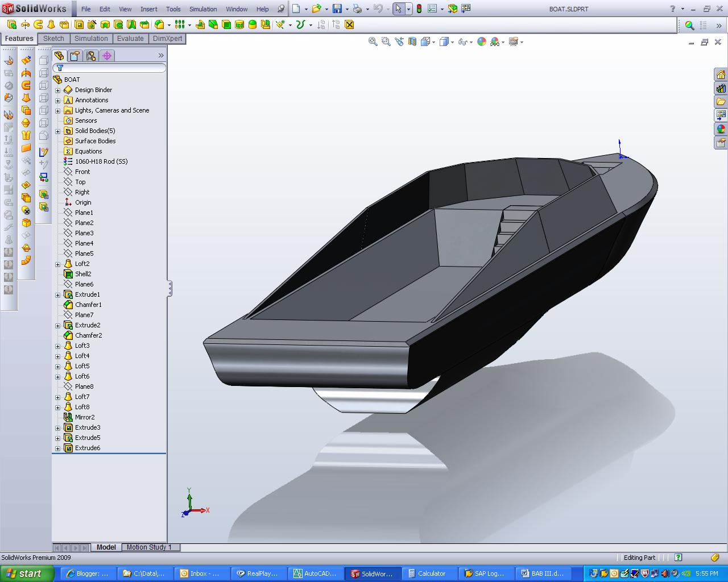Viewport: 728px width, 582px height.
Task: Select the Section View tool
Action: pos(412,41)
